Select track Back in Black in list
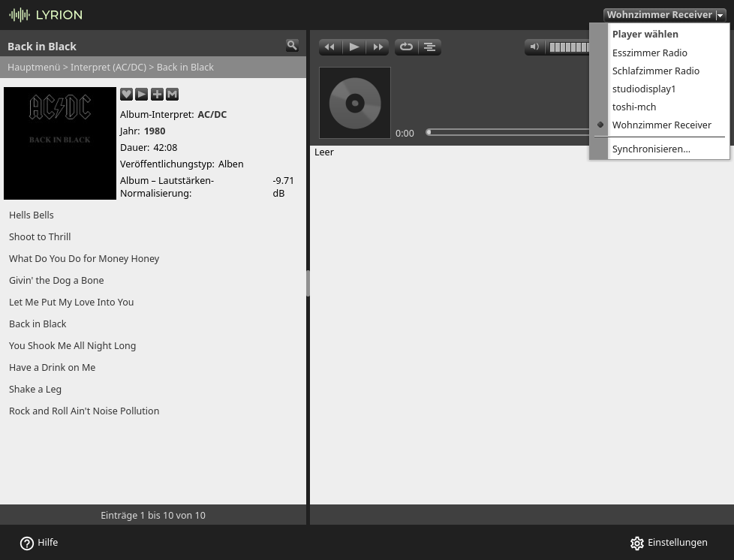The height and width of the screenshot is (560, 734). (38, 324)
